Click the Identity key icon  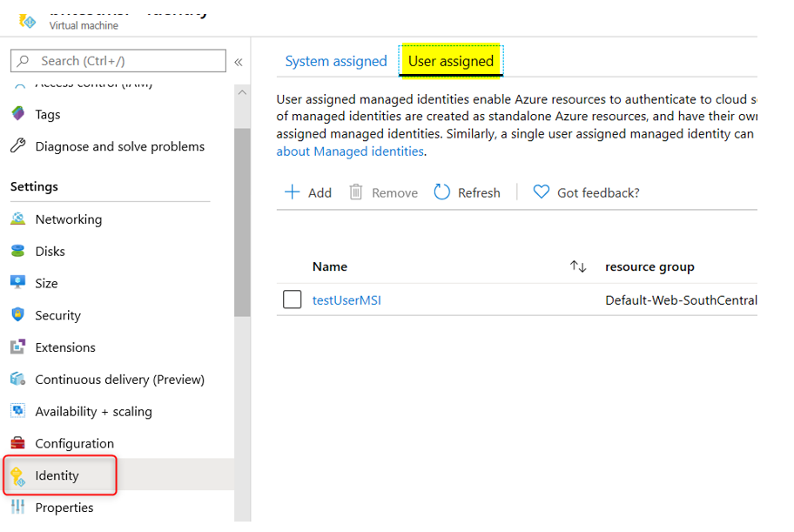coord(18,475)
